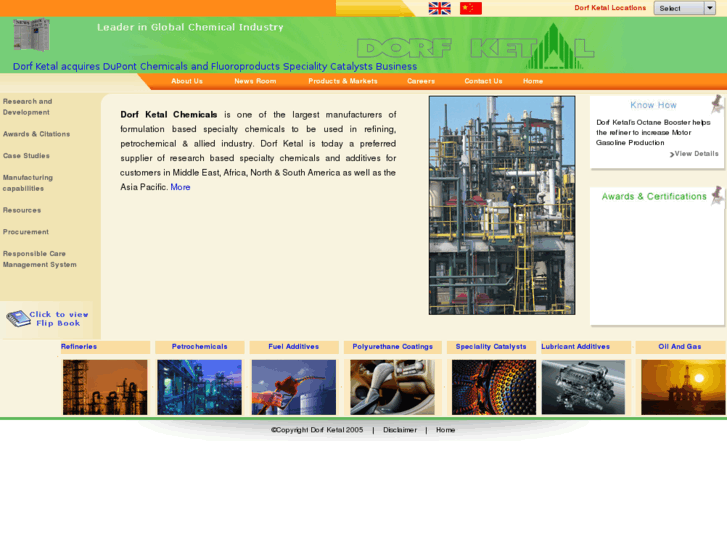Open Case Studies sidebar link
The image size is (727, 545).
pos(26,156)
